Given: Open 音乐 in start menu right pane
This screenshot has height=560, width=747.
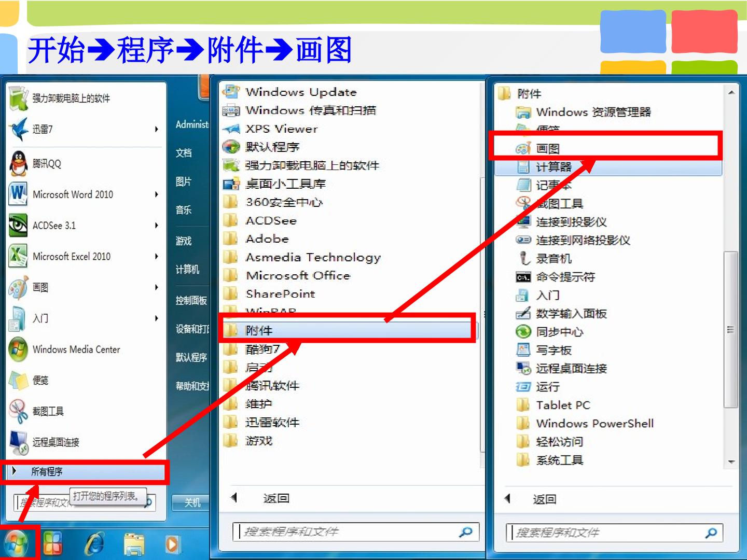Looking at the screenshot, I should [184, 210].
